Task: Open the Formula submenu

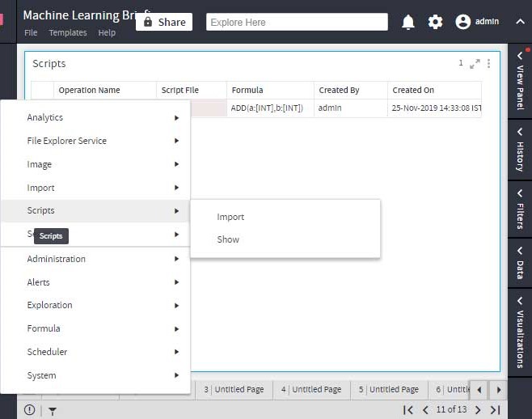Action: [95, 328]
